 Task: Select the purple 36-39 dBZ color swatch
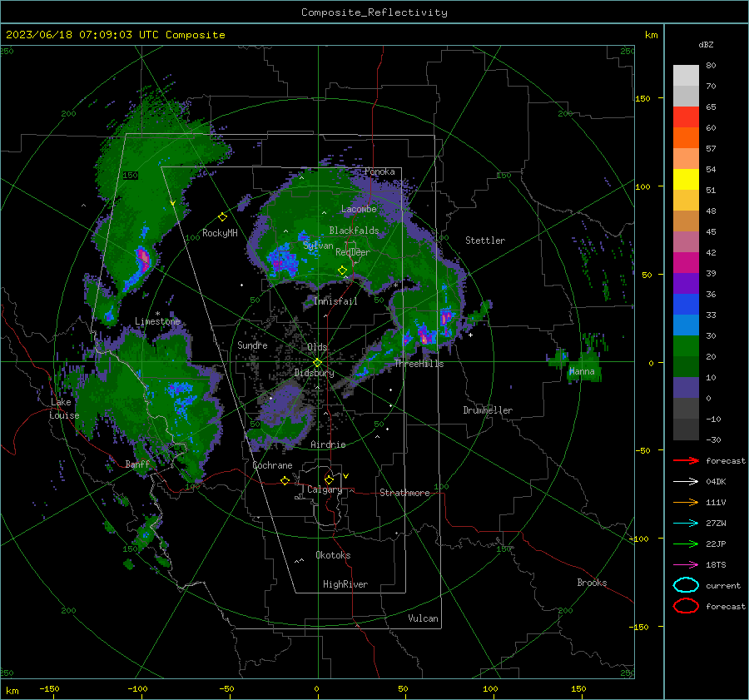pos(686,284)
